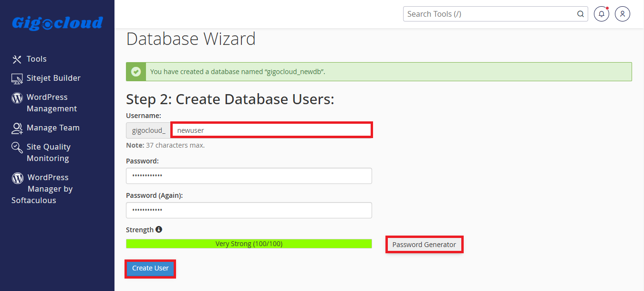The width and height of the screenshot is (644, 291).
Task: Click the Step 2 Create Database Users heading
Action: [230, 99]
